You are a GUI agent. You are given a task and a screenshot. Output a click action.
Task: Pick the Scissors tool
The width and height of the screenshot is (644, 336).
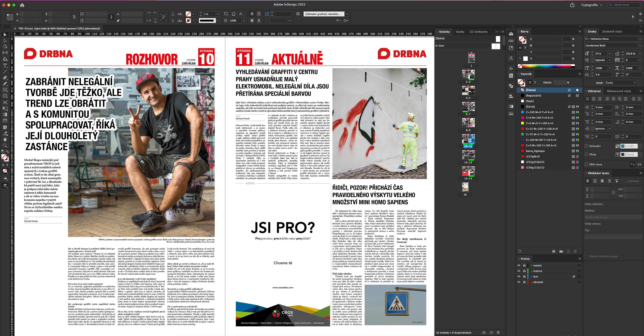click(x=5, y=102)
